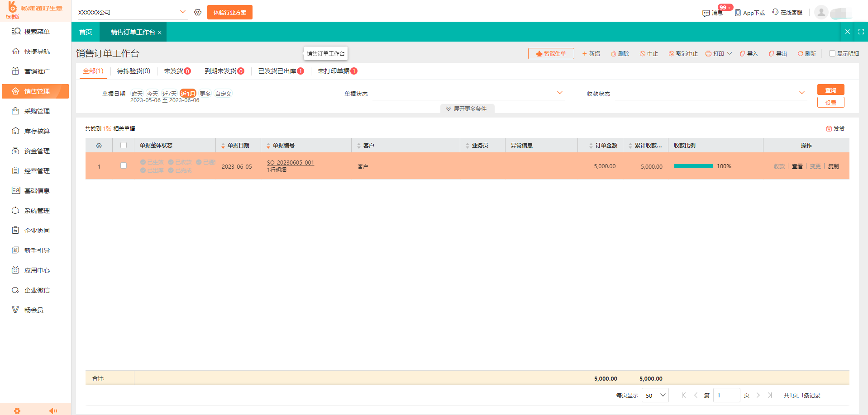
Task: Check the order row checkbox
Action: pyautogui.click(x=123, y=165)
